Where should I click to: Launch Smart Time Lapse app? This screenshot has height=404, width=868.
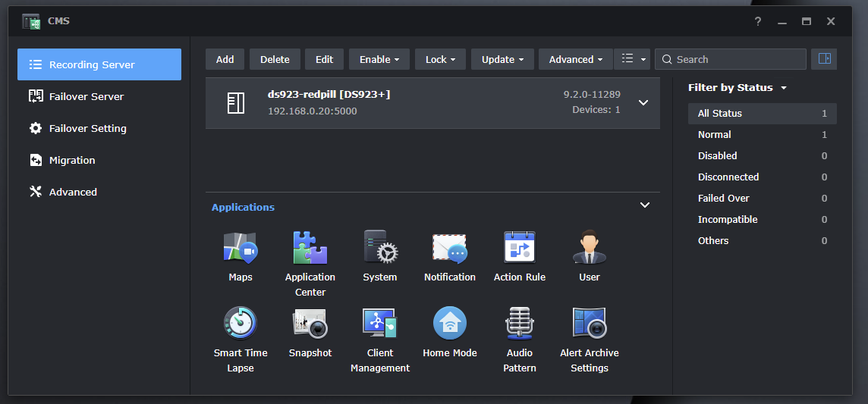[x=241, y=324]
